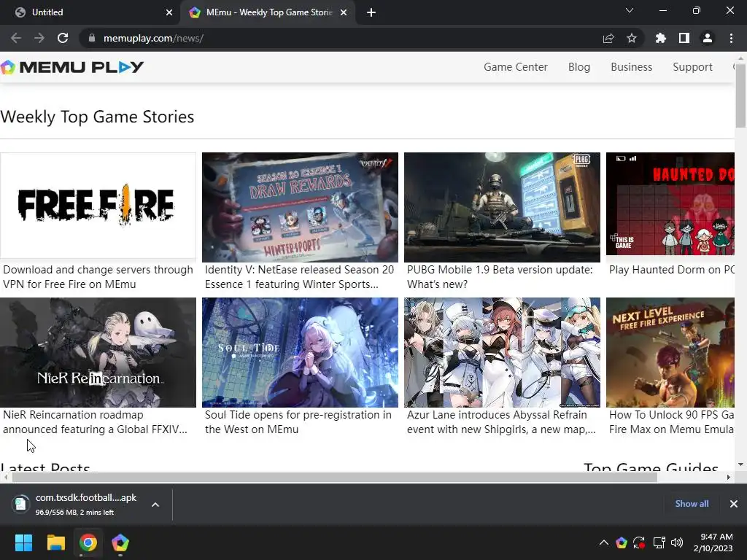
Task: Click the MEmu icon in system tray
Action: (x=622, y=542)
